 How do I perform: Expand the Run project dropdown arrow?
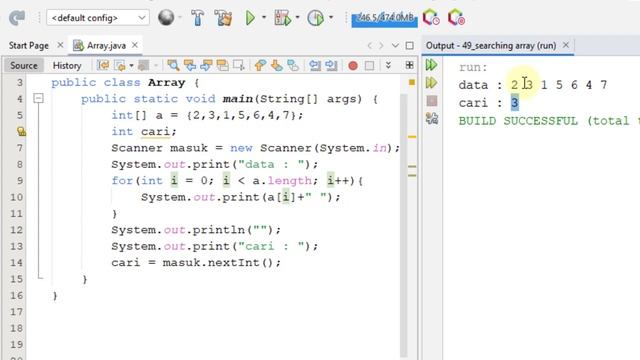pyautogui.click(x=264, y=18)
